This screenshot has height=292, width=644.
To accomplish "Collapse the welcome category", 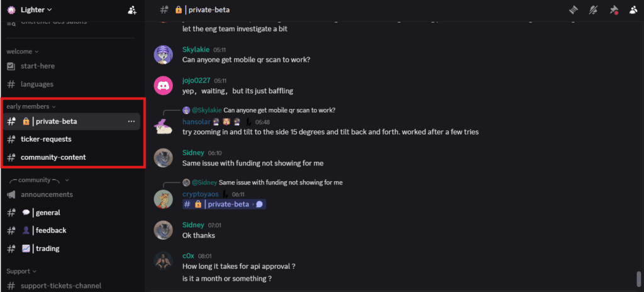I will coord(23,52).
